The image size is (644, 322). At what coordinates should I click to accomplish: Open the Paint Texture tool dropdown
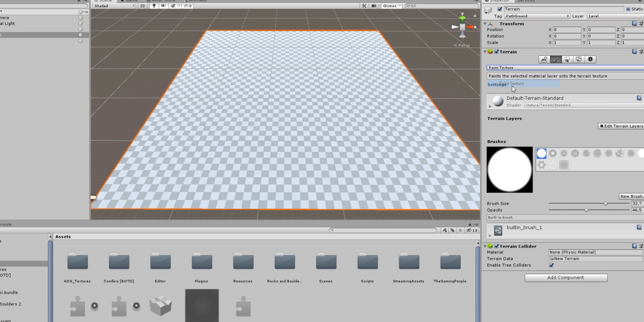(x=565, y=67)
